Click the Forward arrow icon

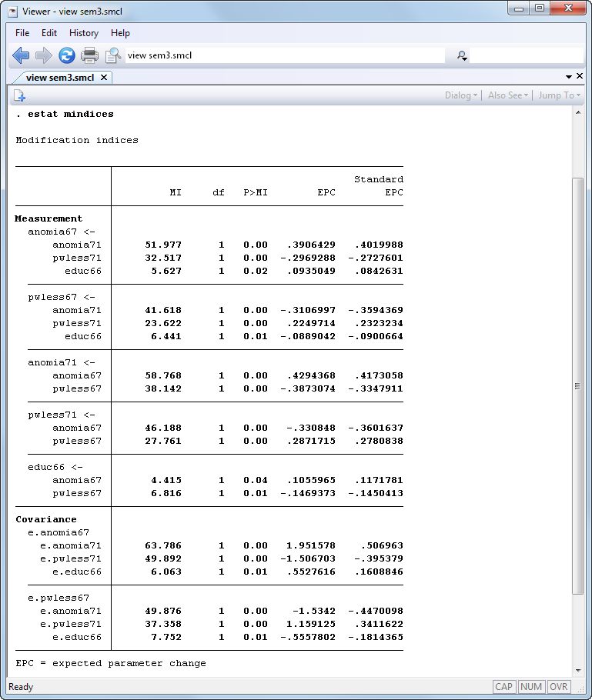(x=44, y=55)
